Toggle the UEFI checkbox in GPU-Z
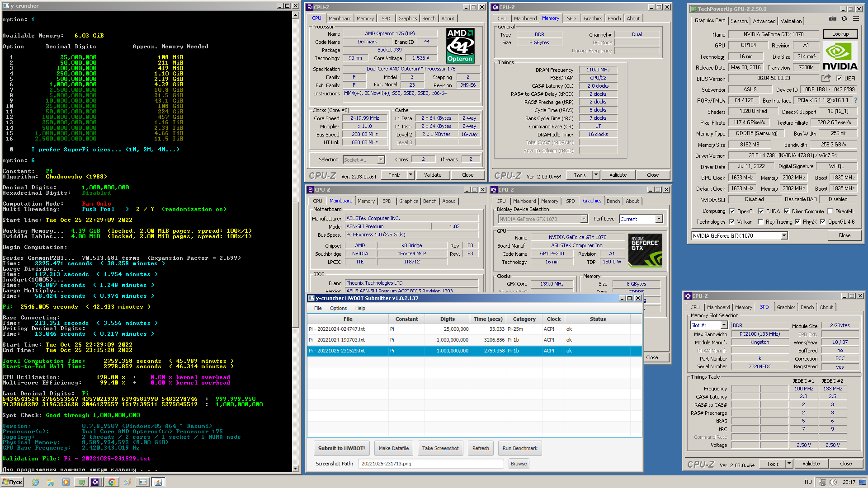This screenshot has height=488, width=868. tap(839, 78)
